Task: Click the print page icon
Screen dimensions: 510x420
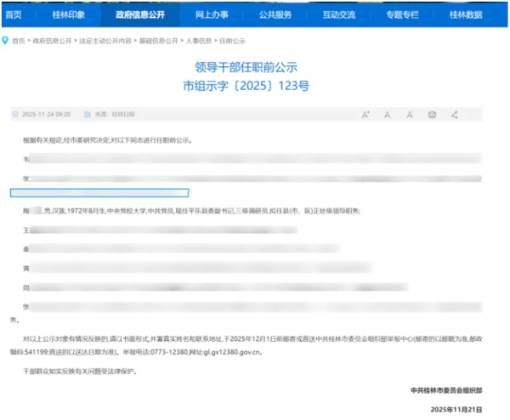Action: click(x=432, y=114)
